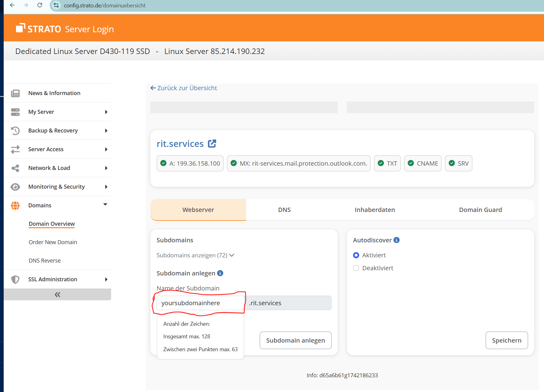The image size is (544, 392).
Task: Reload the page with the refresh icon
Action: tap(40, 5)
